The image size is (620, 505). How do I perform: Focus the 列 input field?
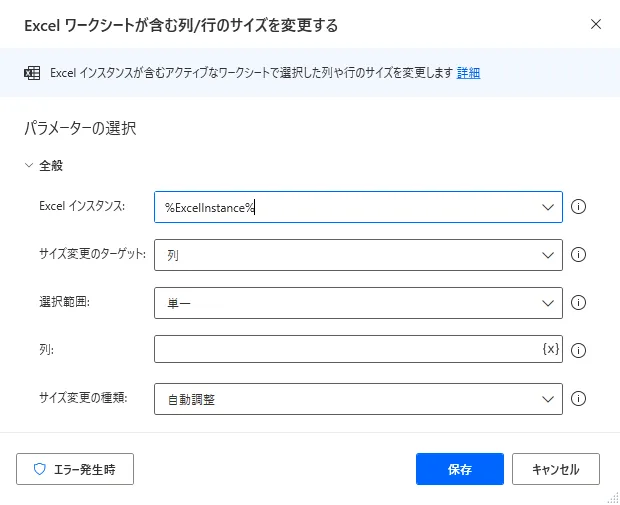(x=345, y=349)
